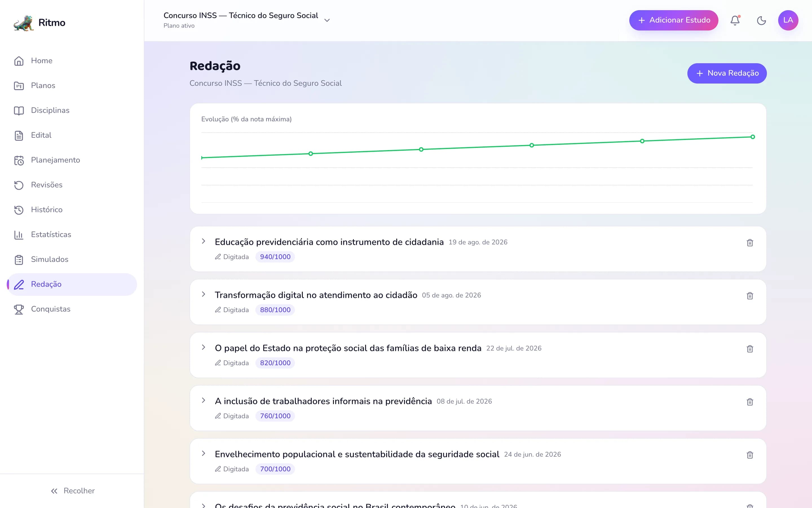The height and width of the screenshot is (508, 812).
Task: Click the date 05 de ago. de 2026
Action: click(451, 295)
